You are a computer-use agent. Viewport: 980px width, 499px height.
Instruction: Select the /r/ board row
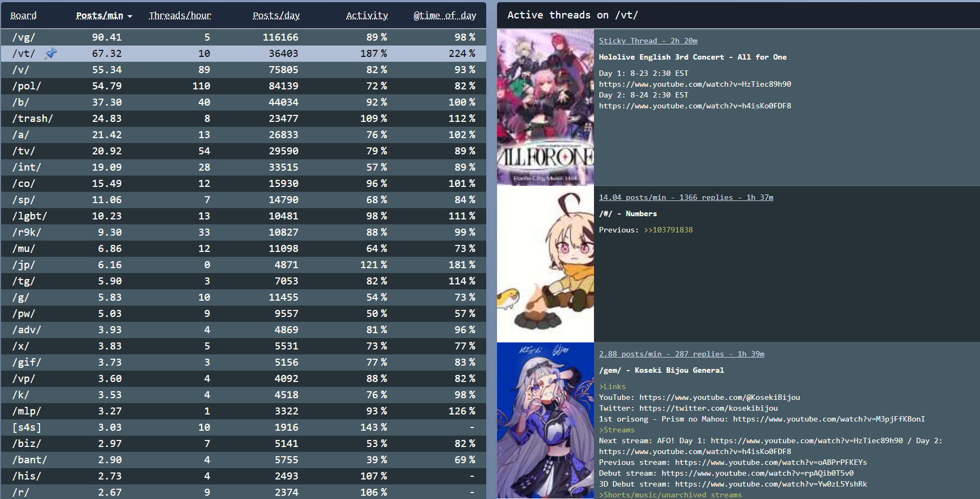coord(243,492)
